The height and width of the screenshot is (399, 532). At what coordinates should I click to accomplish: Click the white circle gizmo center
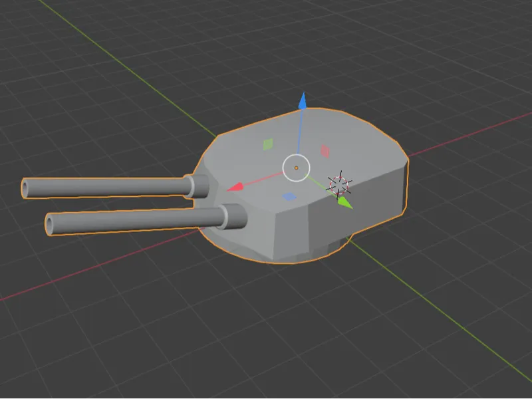[x=296, y=168]
